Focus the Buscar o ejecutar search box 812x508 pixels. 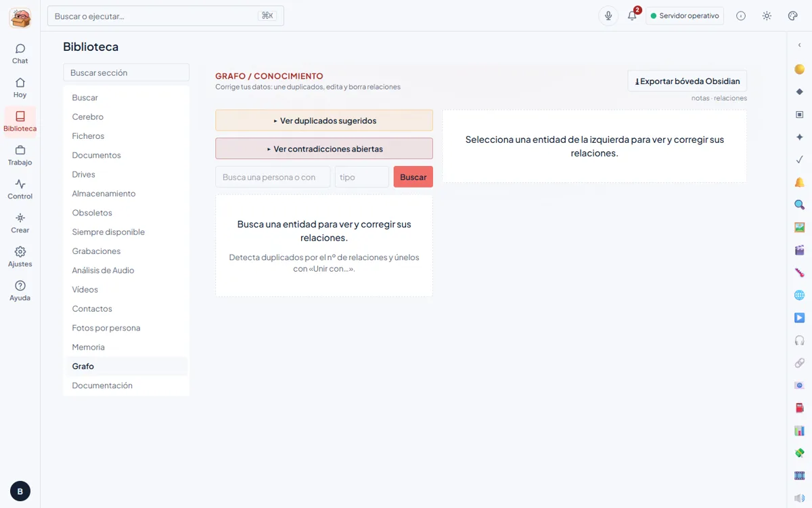pyautogui.click(x=166, y=16)
